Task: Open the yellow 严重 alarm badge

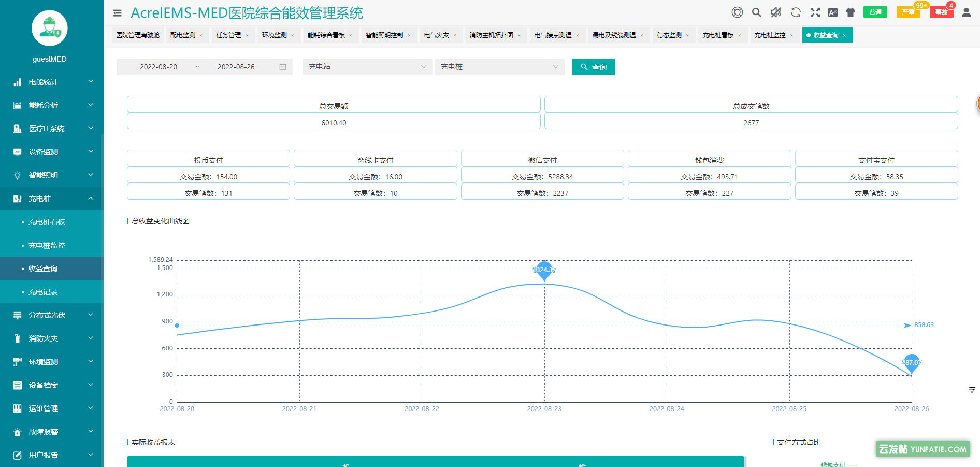Action: tap(909, 12)
